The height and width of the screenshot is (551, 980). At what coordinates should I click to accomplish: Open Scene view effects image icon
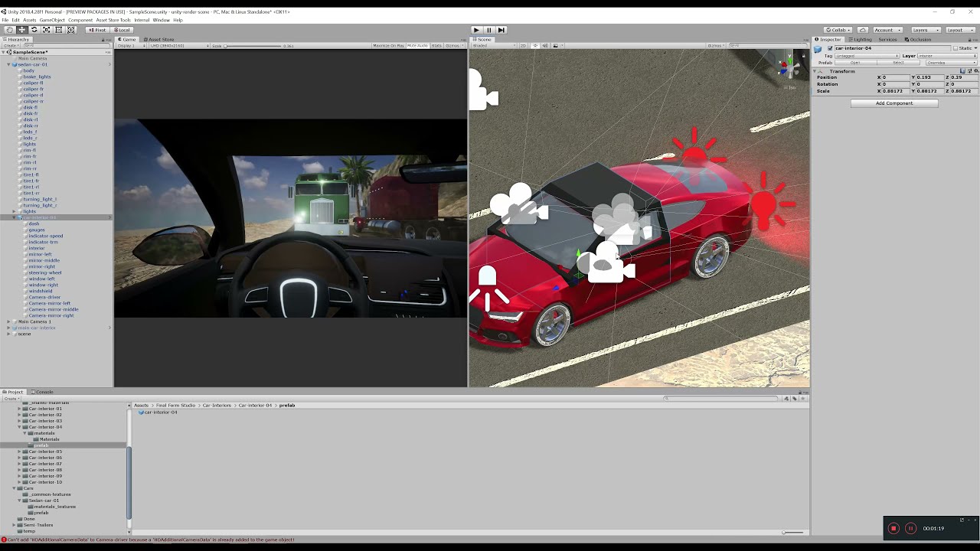tap(555, 45)
